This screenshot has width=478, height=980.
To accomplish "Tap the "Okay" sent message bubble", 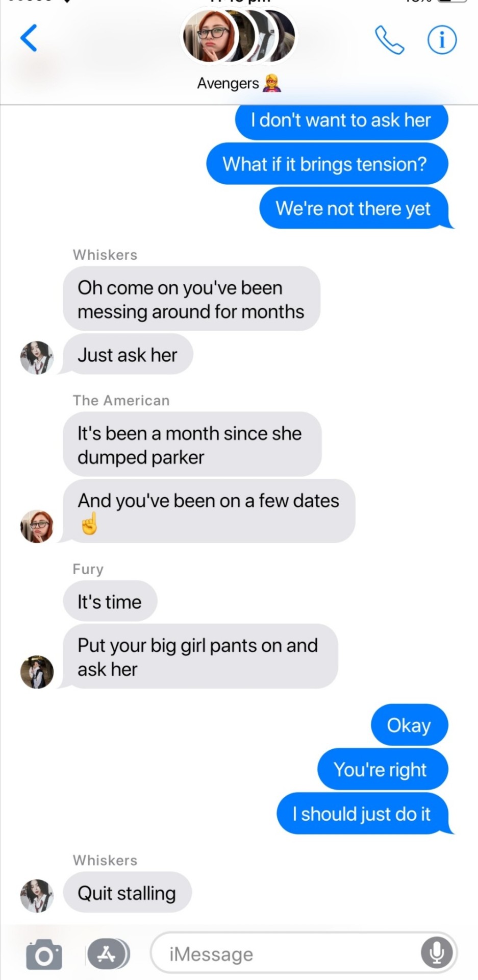I will [x=409, y=725].
